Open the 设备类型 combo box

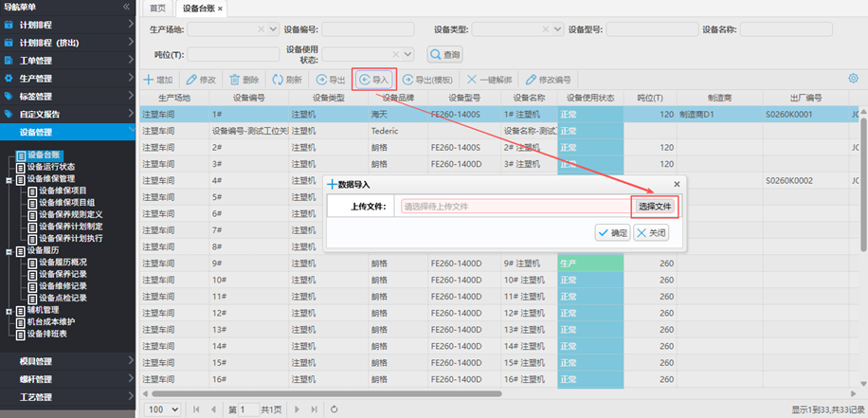click(556, 29)
